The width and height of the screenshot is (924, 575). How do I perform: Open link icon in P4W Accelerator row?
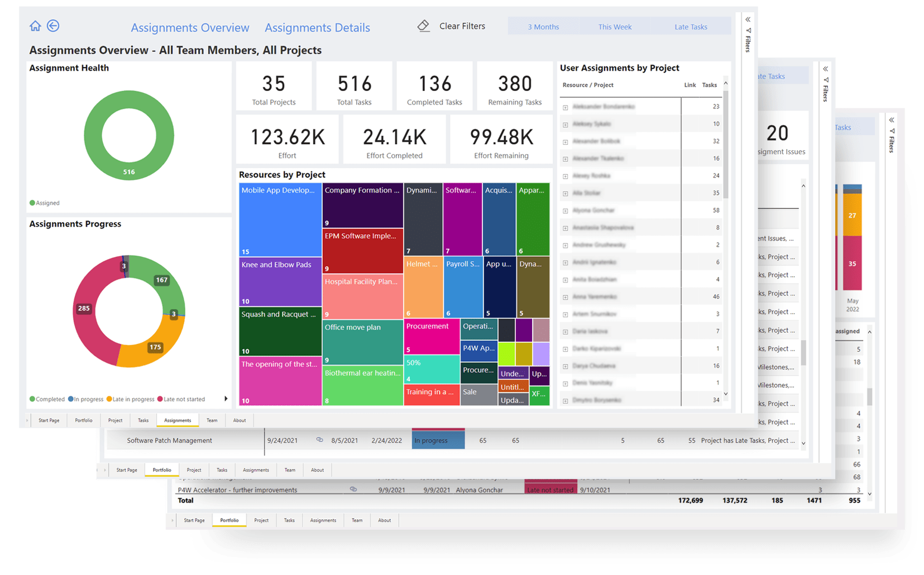pos(353,489)
